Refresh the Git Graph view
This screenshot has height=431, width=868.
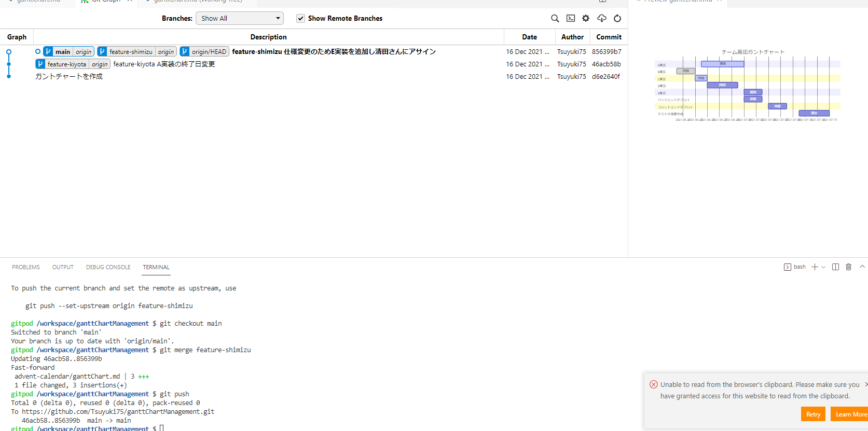pyautogui.click(x=617, y=18)
